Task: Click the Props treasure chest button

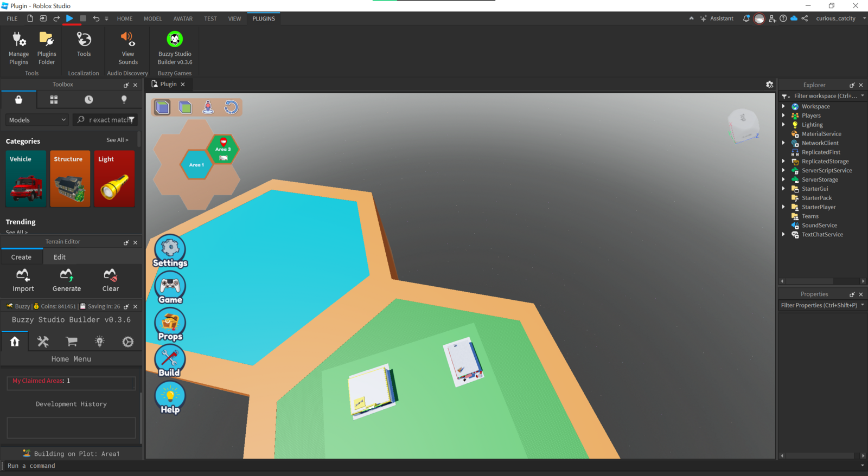Action: (170, 325)
